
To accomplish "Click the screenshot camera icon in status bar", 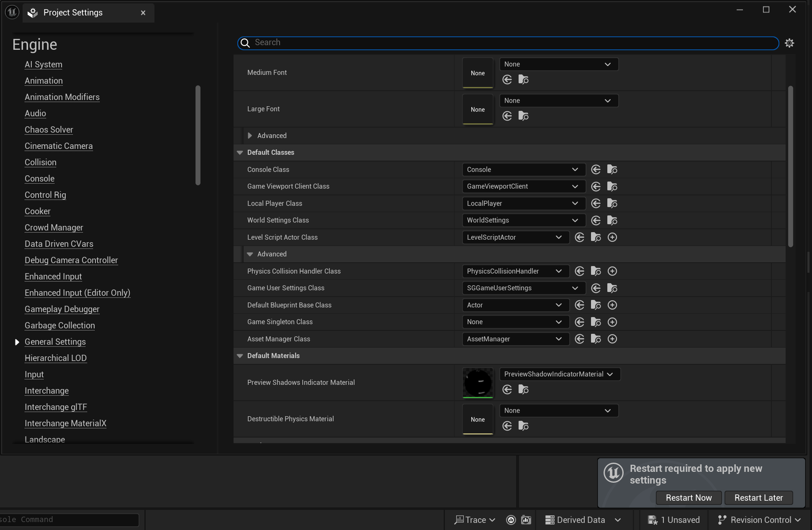I will 526,520.
